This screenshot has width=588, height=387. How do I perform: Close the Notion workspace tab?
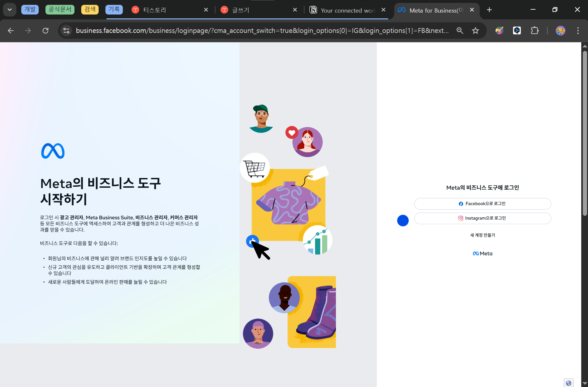(383, 10)
